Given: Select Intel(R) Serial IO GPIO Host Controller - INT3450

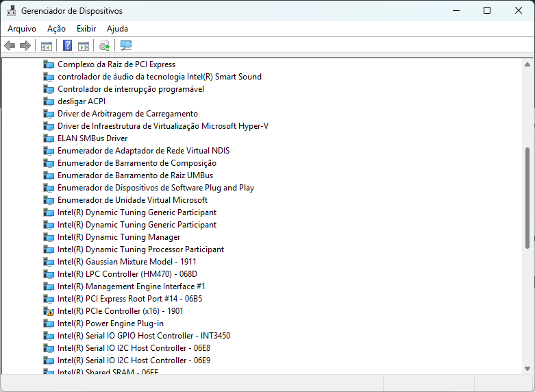Looking at the screenshot, I should [x=144, y=336].
